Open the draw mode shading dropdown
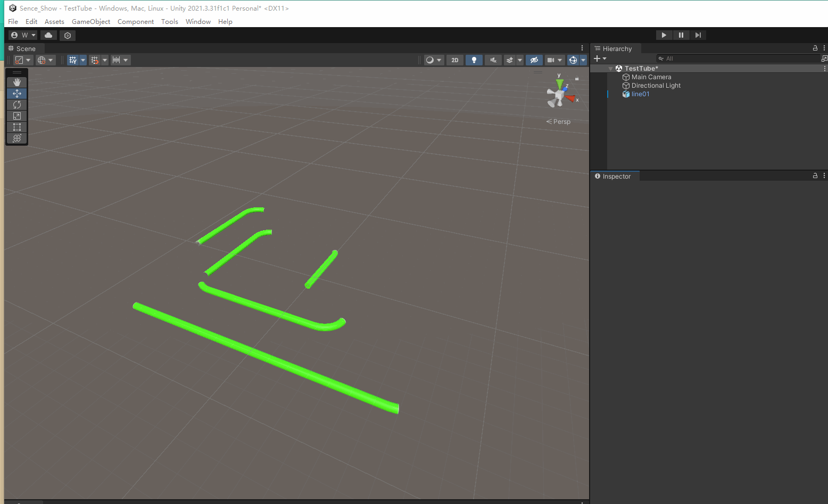 434,60
